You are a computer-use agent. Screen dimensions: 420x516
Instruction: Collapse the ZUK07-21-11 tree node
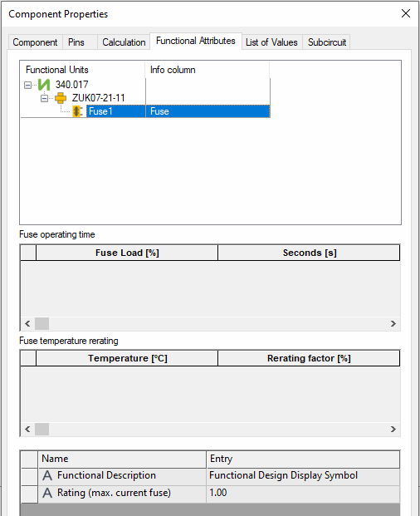click(44, 98)
